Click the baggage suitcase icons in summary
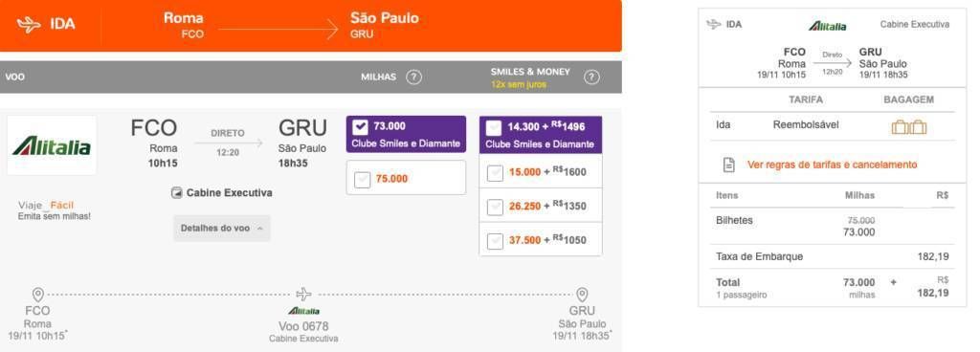Viewport: 980px width, 352px height. coord(909,127)
